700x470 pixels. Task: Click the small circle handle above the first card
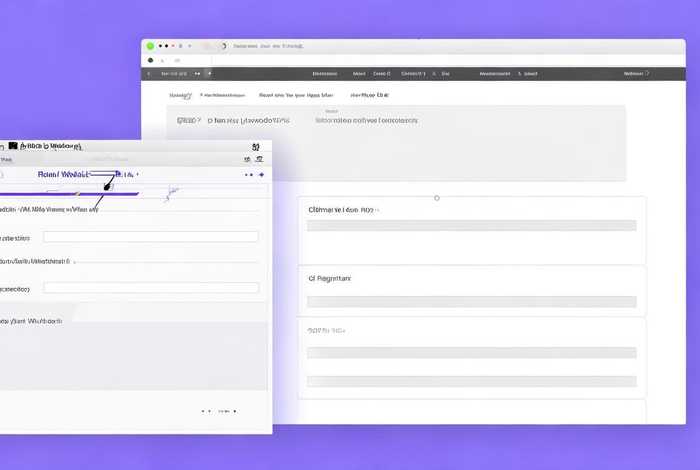[436, 198]
